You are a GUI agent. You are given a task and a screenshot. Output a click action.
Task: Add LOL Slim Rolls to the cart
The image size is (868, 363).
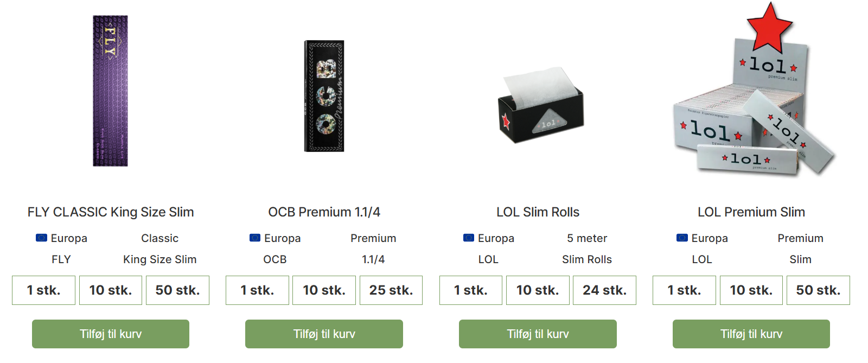point(538,334)
